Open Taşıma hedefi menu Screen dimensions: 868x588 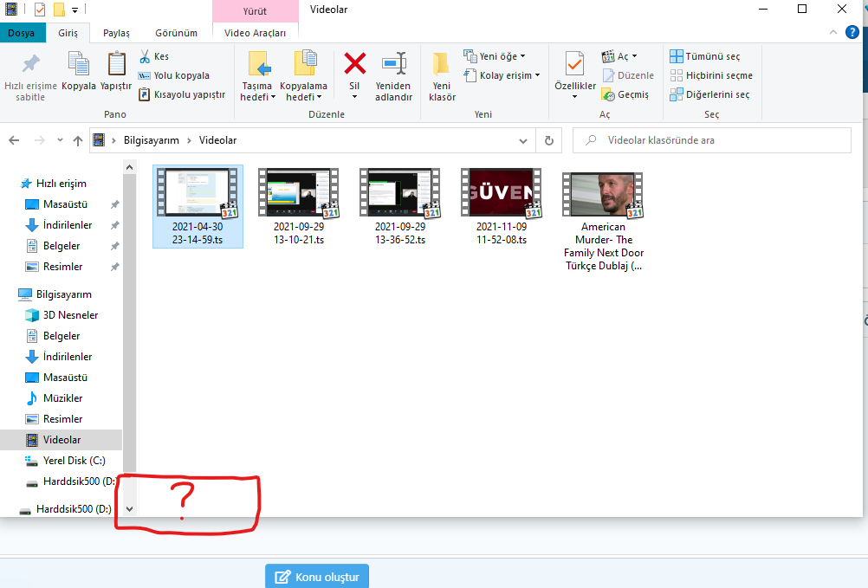tap(257, 77)
